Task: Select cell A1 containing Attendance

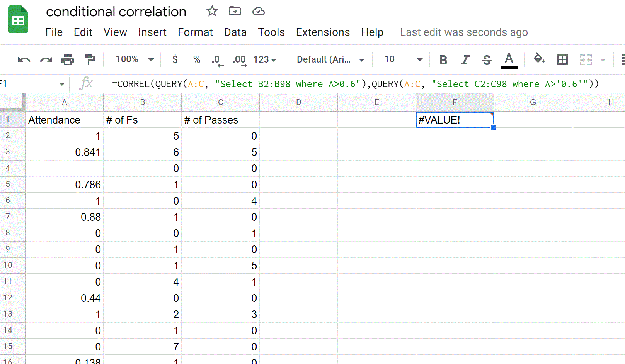Action: (64, 120)
